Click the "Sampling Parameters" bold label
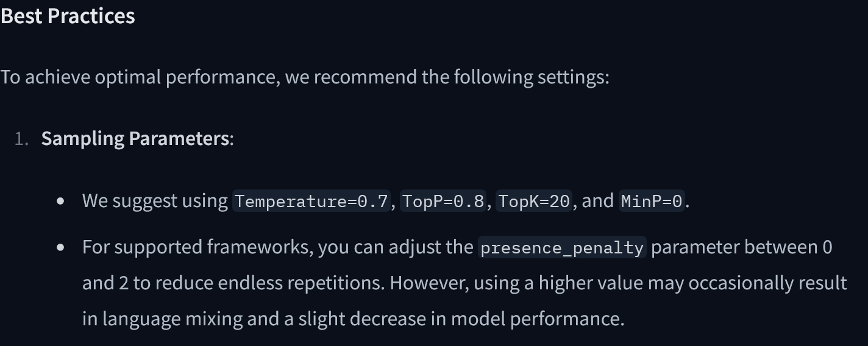 [x=135, y=138]
